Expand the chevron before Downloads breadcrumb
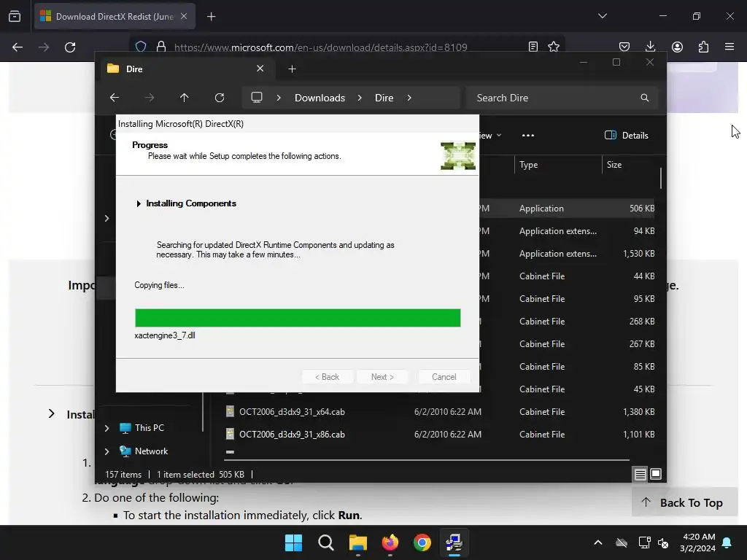Screen dimensions: 747x560 [279, 98]
